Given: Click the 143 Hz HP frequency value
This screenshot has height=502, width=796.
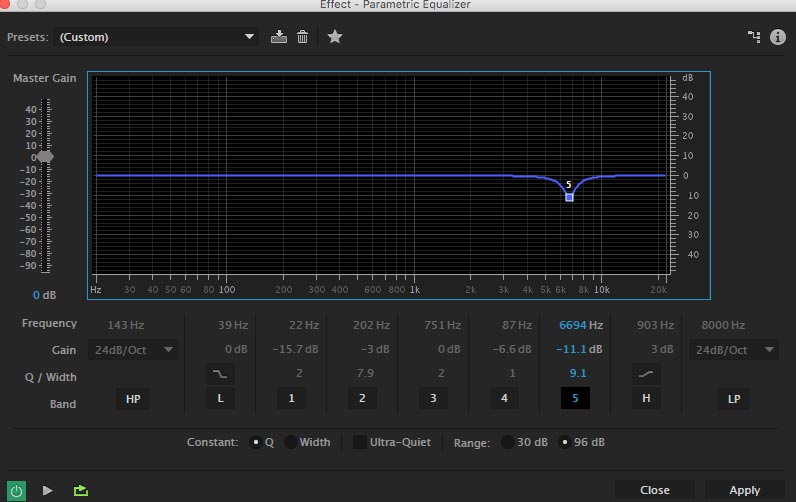Looking at the screenshot, I should (125, 325).
